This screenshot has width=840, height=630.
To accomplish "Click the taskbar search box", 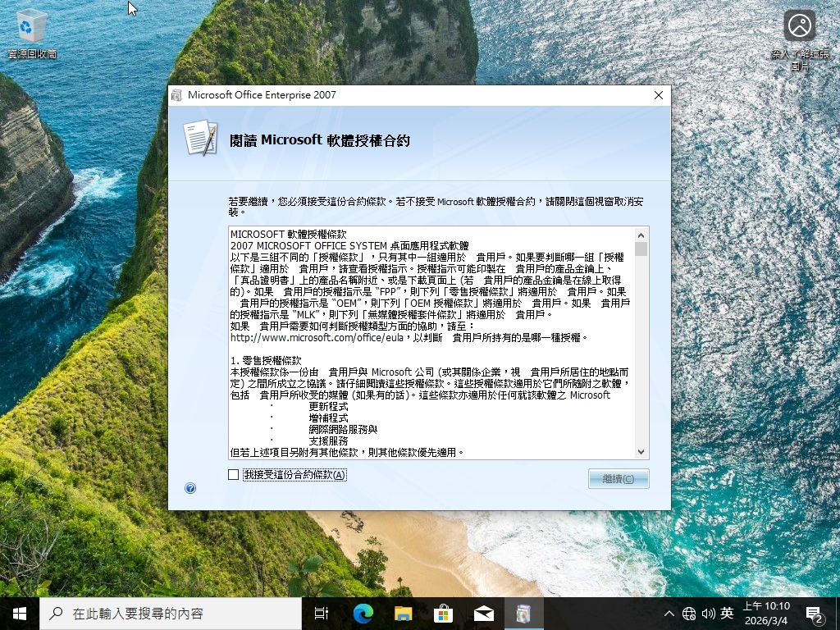I will click(x=171, y=614).
